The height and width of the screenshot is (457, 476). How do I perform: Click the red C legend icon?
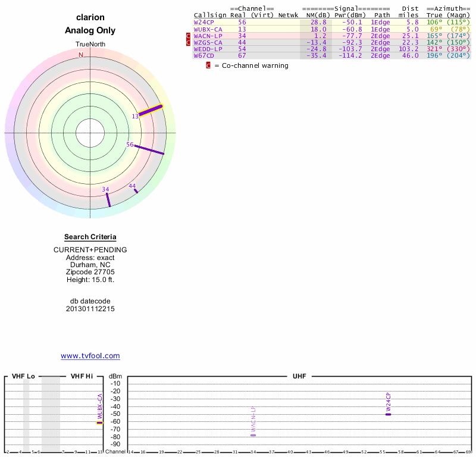point(208,65)
